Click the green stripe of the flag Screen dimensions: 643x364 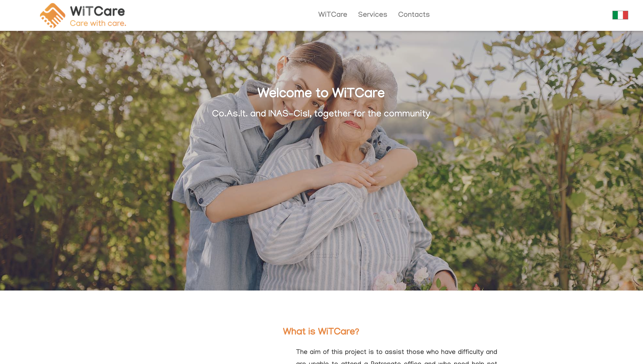(615, 15)
